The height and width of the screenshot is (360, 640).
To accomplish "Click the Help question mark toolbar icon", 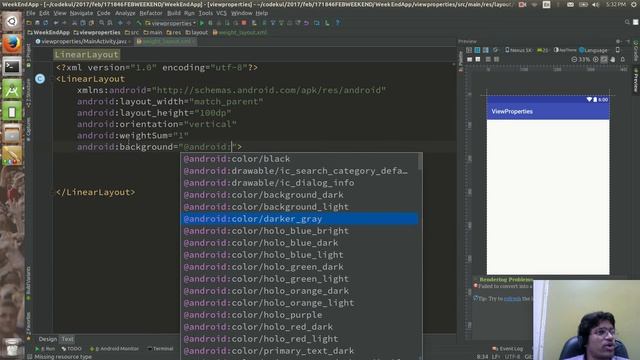I will 338,23.
